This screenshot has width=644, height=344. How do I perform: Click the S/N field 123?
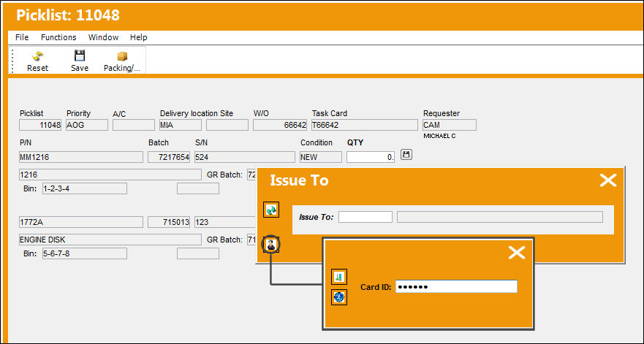tap(225, 222)
